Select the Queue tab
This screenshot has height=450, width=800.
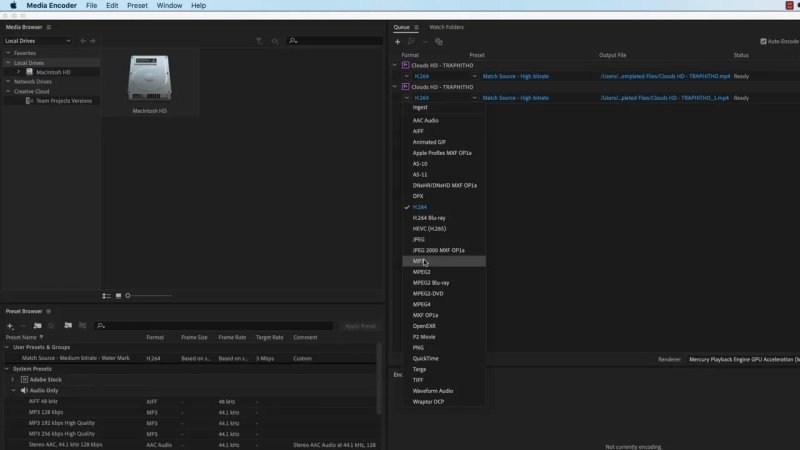tap(401, 27)
